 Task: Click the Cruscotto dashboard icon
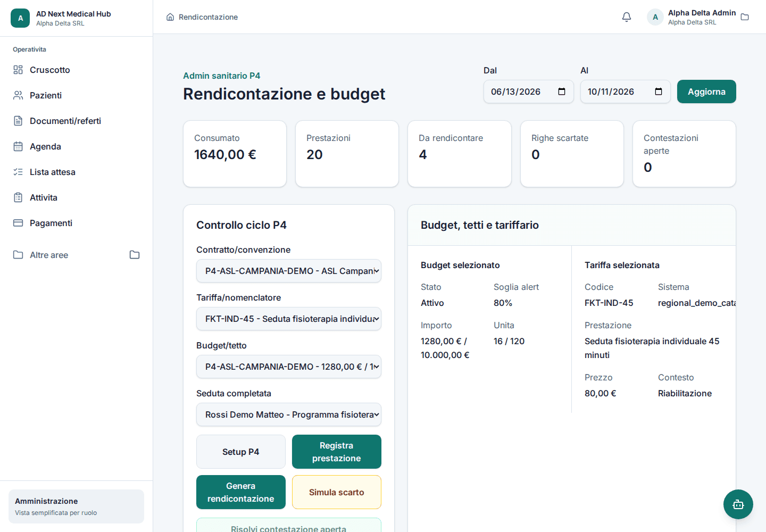click(18, 70)
